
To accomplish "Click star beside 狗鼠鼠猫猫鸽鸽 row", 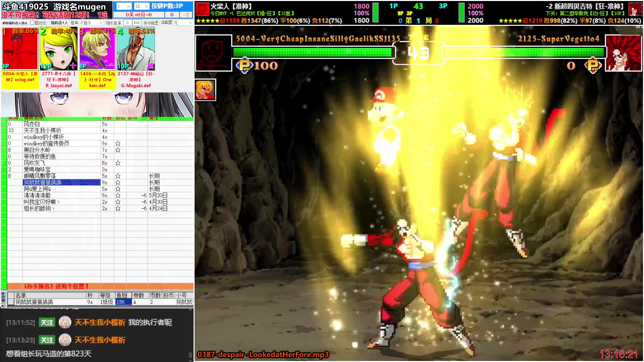I will pos(118,182).
